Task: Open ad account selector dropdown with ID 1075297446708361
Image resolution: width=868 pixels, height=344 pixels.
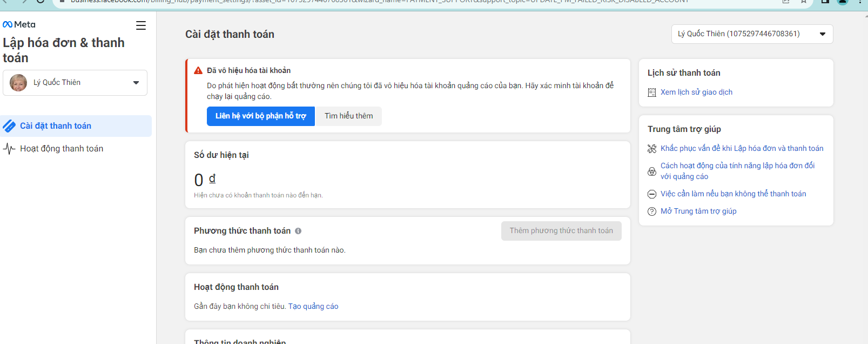Action: (x=752, y=34)
